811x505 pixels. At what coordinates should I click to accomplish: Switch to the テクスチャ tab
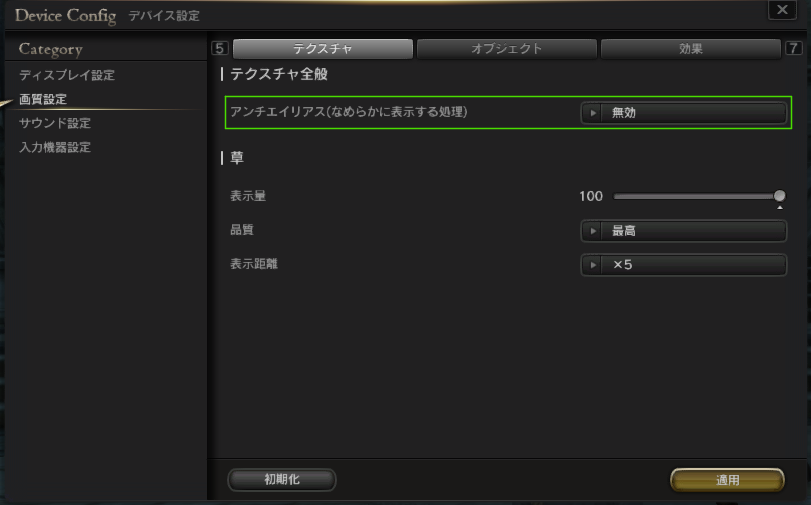point(323,49)
